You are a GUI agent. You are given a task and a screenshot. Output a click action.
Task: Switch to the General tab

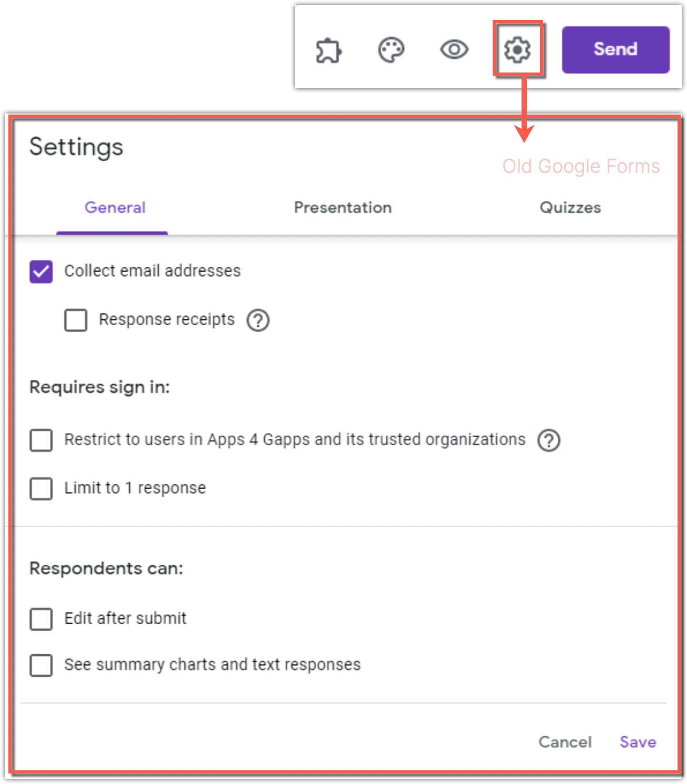click(115, 208)
